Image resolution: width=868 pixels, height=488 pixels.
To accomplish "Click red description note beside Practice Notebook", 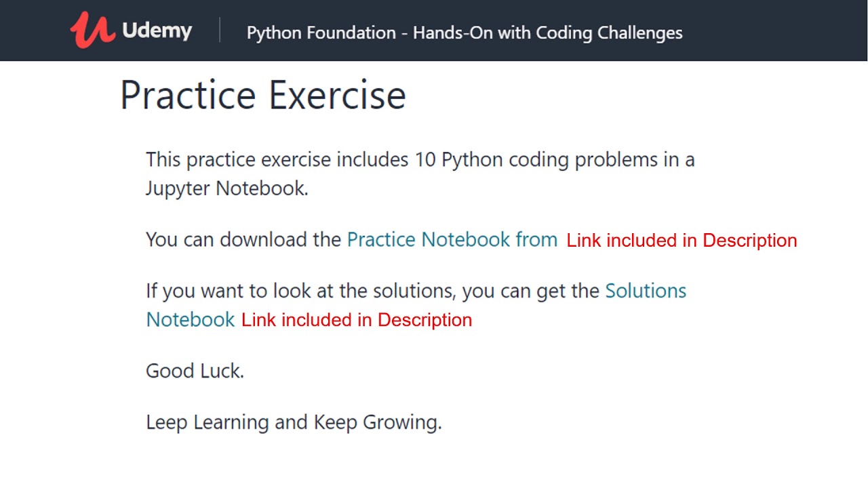I will tap(681, 241).
